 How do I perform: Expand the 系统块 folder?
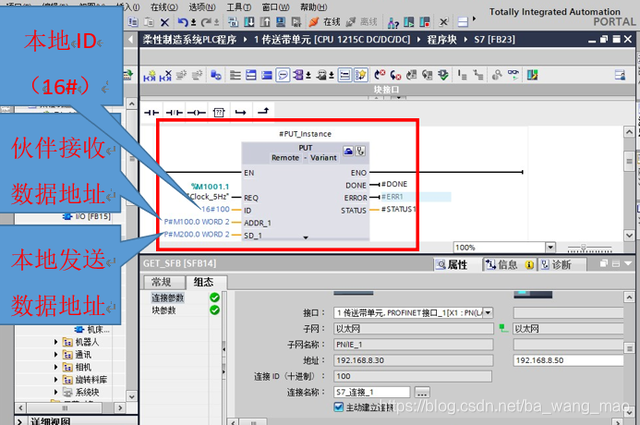click(56, 392)
